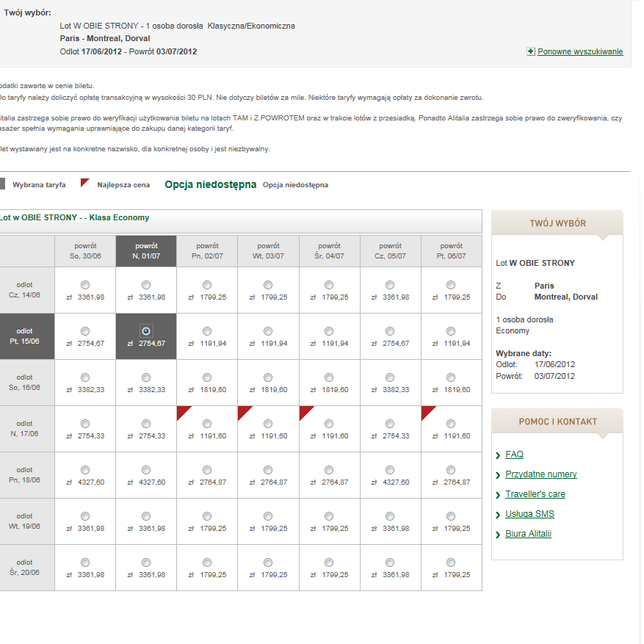Click red best-price flag in N, 17/06 and Pn, 02/07 cell
Screen dimensions: 644x644
point(184,413)
